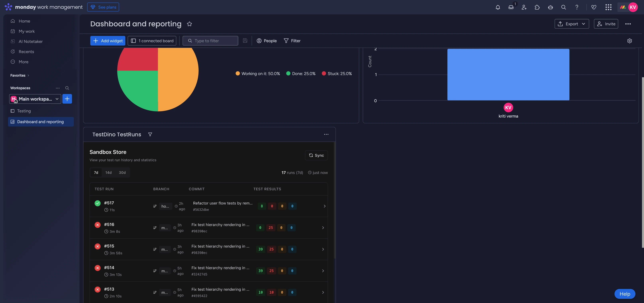Star the Dashboard and reporting dashboard as favorite
The image size is (644, 303).
click(x=189, y=24)
